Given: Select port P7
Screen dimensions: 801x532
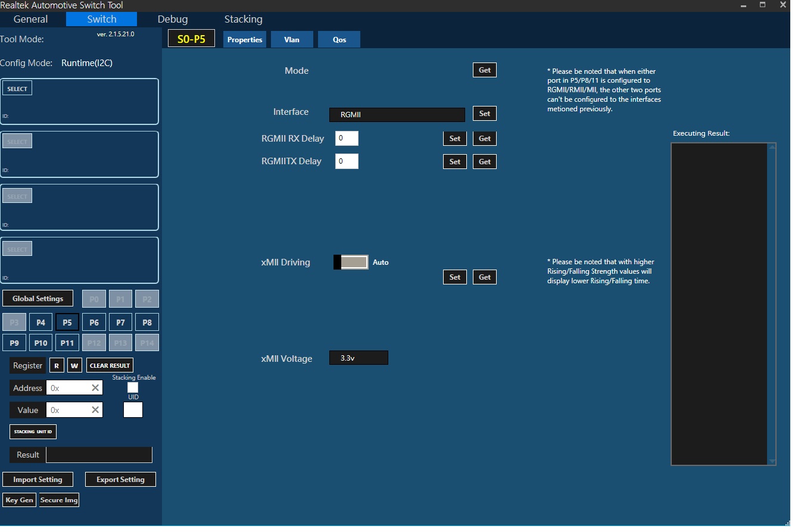Looking at the screenshot, I should point(120,323).
